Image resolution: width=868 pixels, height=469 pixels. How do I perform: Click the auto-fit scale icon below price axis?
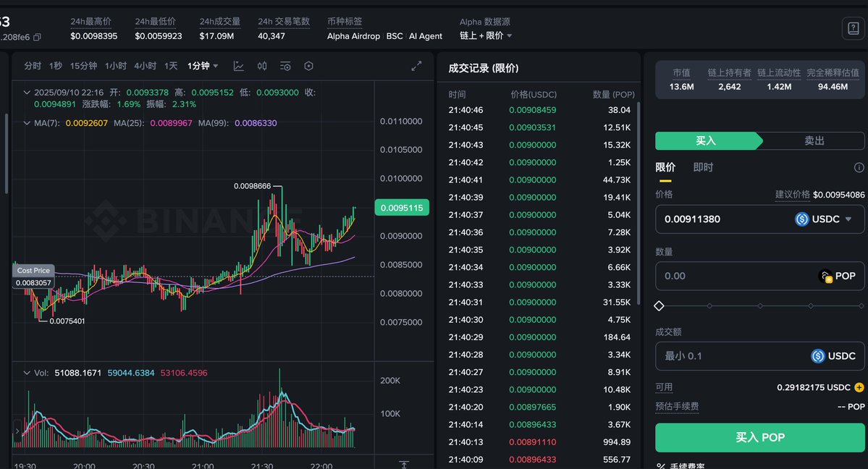(404, 465)
